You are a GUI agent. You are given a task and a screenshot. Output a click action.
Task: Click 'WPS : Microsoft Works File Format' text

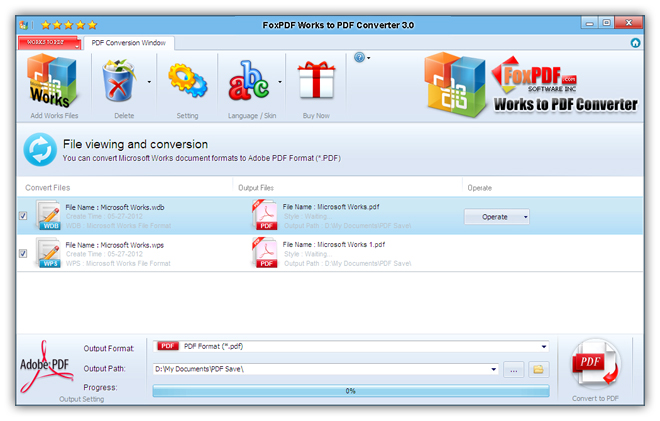pyautogui.click(x=118, y=263)
